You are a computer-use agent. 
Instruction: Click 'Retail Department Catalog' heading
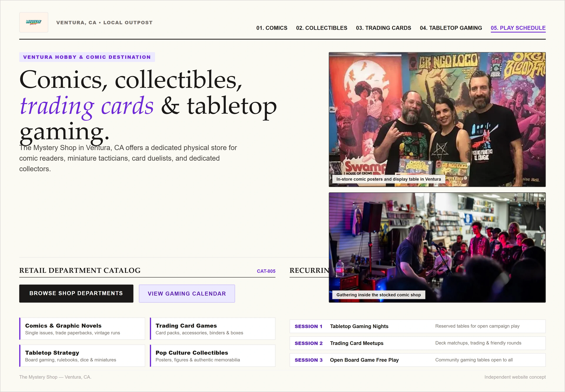80,270
